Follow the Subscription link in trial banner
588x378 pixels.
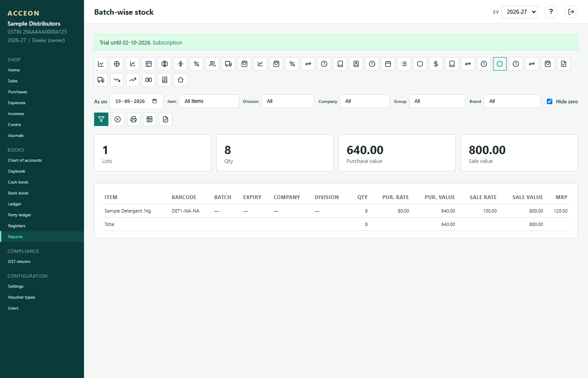pos(167,43)
